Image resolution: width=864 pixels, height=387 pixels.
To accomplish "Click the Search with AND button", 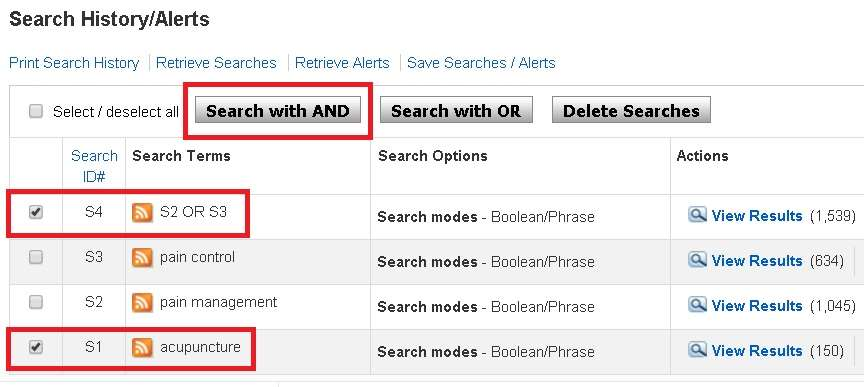I will click(x=278, y=111).
